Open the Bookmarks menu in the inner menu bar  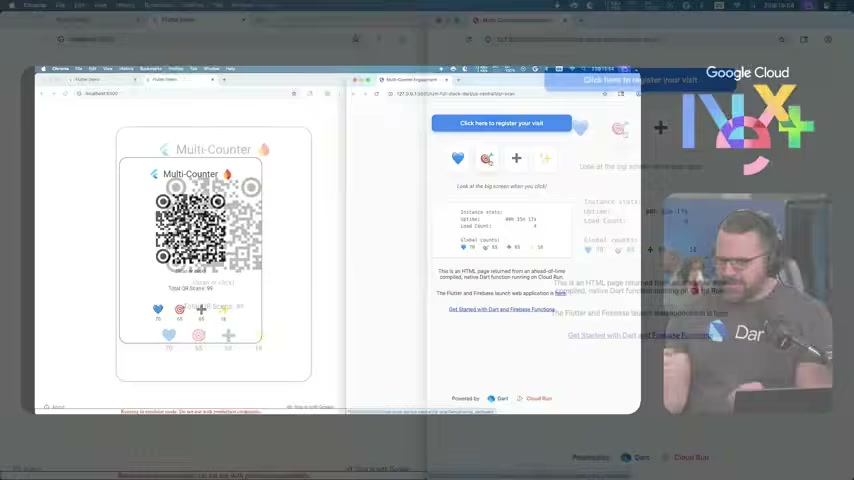point(151,69)
